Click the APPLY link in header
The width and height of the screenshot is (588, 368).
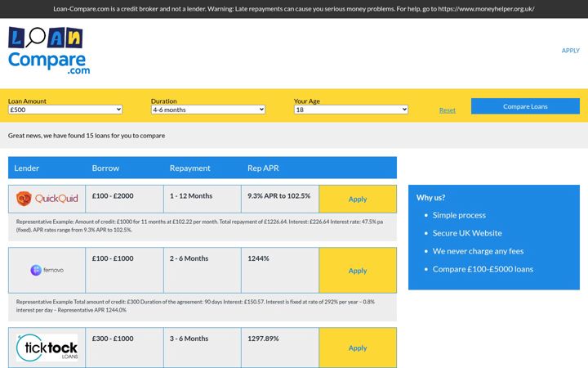tap(570, 51)
